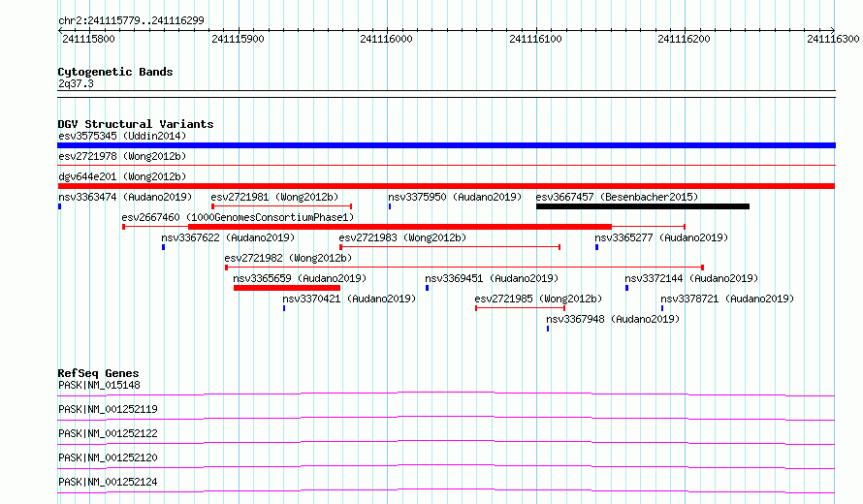The height and width of the screenshot is (504, 863).
Task: Open nsv3375950 (Audano2019) variant label
Action: coord(455,197)
